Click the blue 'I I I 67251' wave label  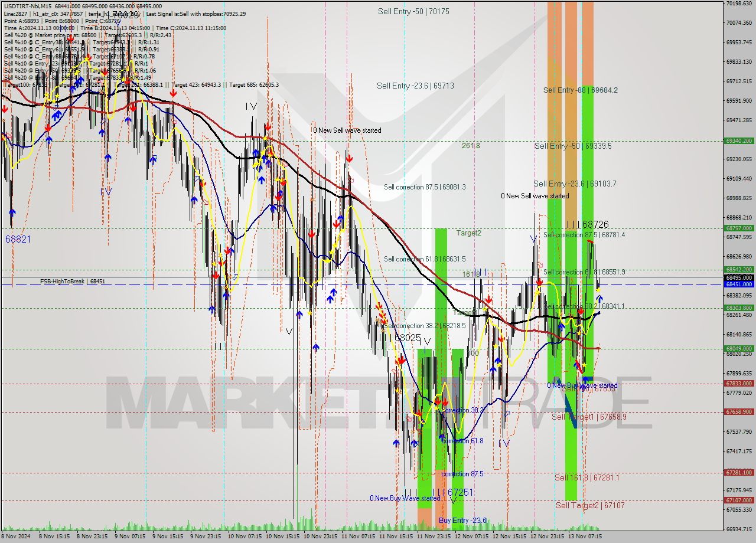[452, 492]
